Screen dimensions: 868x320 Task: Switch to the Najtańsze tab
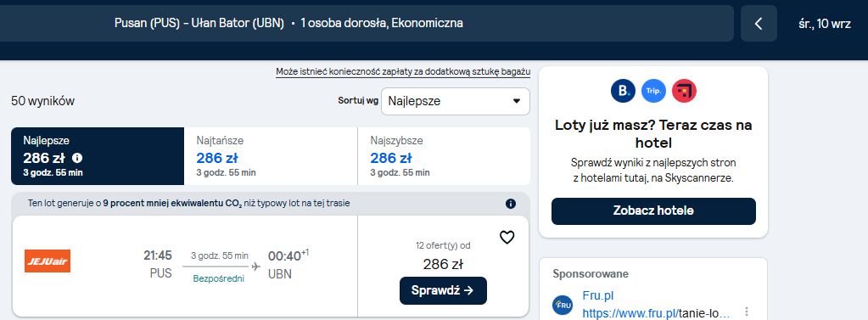[x=271, y=156]
